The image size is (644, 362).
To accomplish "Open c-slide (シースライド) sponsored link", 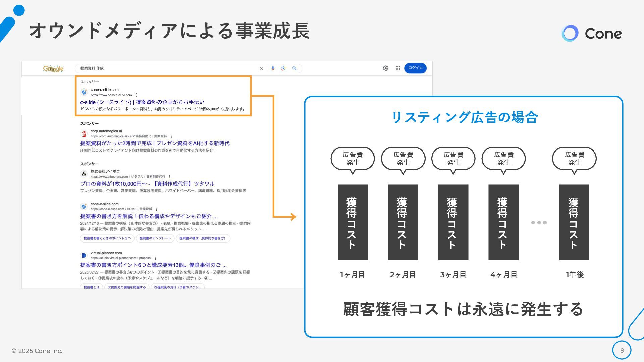I will click(142, 102).
